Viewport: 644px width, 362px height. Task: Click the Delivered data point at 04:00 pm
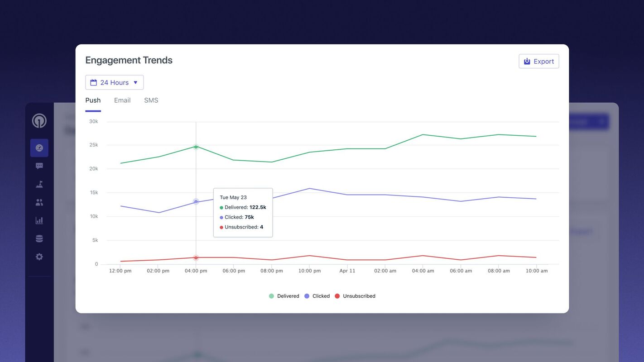tap(196, 147)
